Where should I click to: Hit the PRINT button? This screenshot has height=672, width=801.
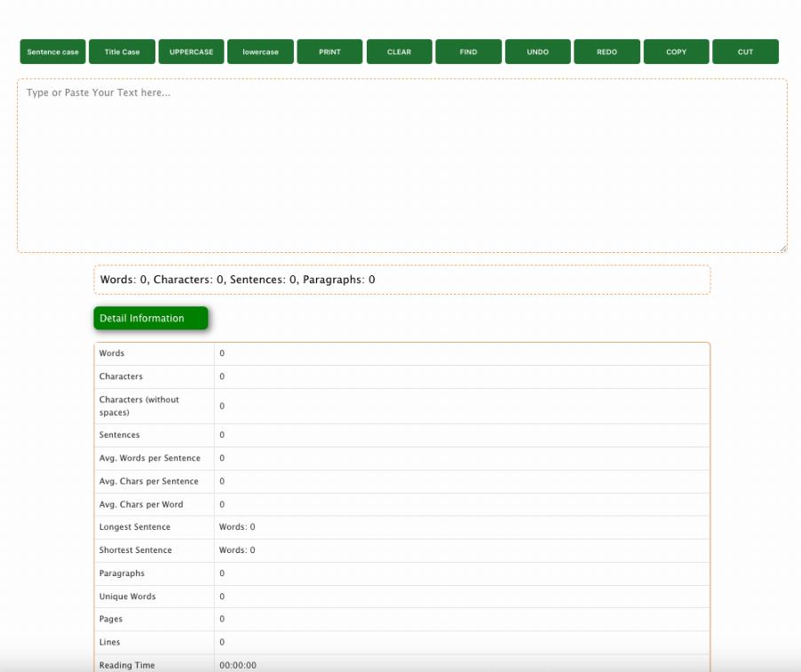tap(329, 52)
